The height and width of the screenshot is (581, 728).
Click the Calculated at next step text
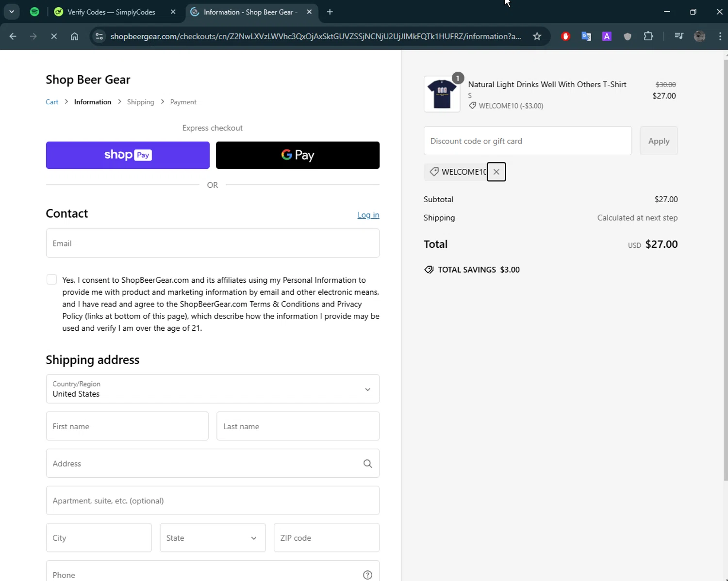(x=637, y=218)
